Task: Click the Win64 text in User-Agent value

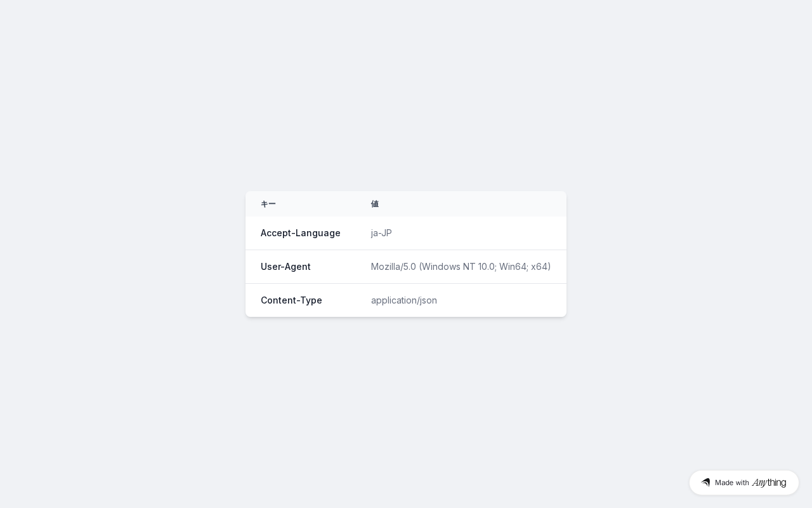Action: (x=513, y=267)
